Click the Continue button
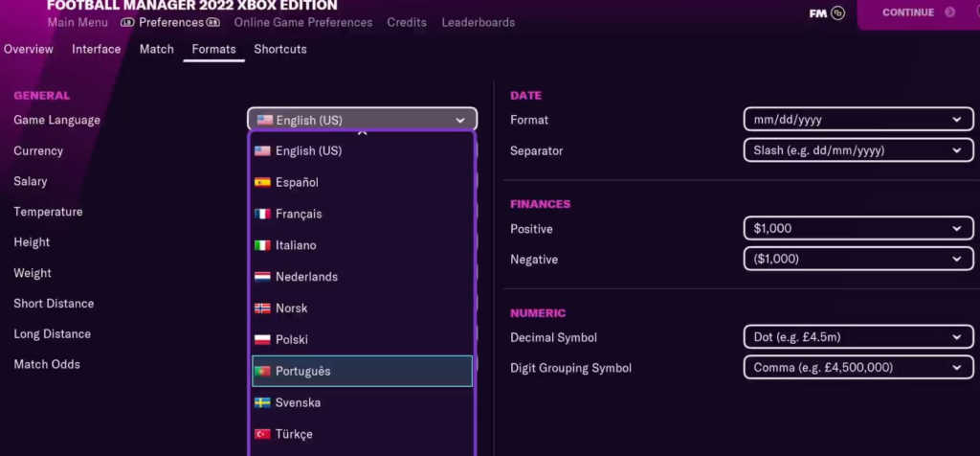Viewport: 980px width, 456px height. pyautogui.click(x=918, y=12)
